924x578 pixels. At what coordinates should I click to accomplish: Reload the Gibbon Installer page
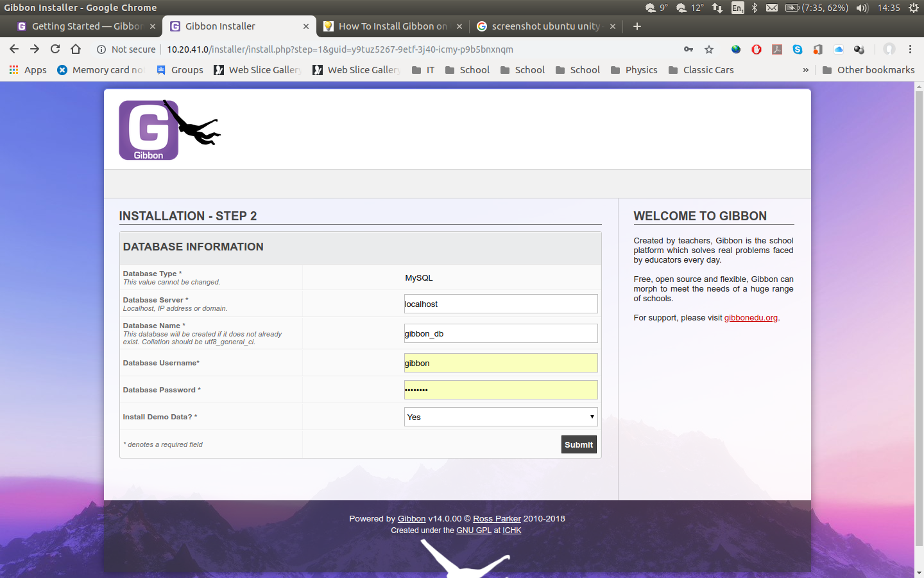coord(55,49)
